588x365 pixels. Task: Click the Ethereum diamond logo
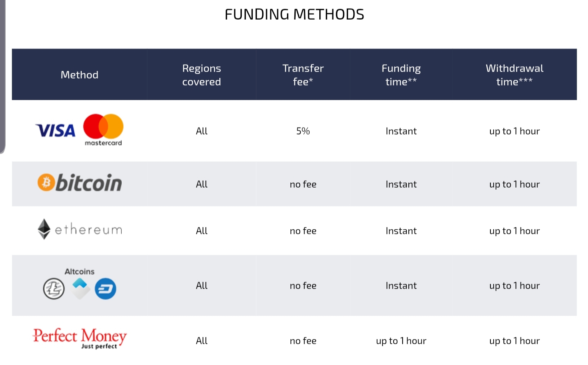(x=44, y=229)
